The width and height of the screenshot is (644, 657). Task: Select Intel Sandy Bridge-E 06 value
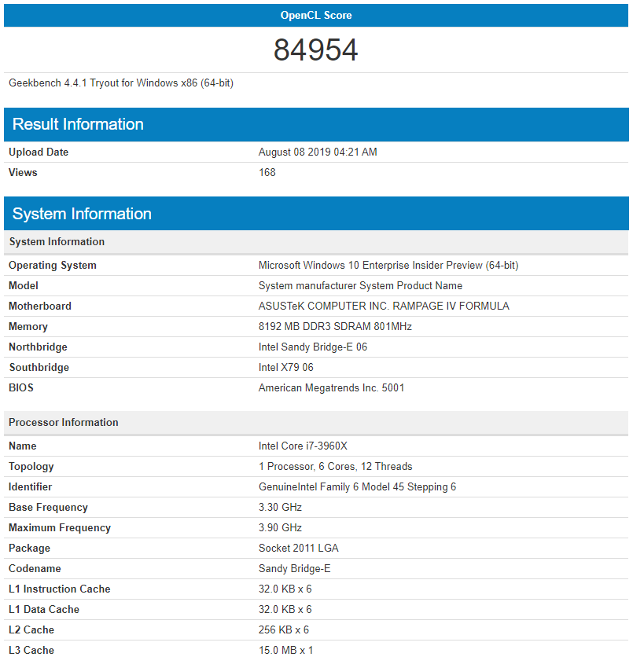pos(313,347)
